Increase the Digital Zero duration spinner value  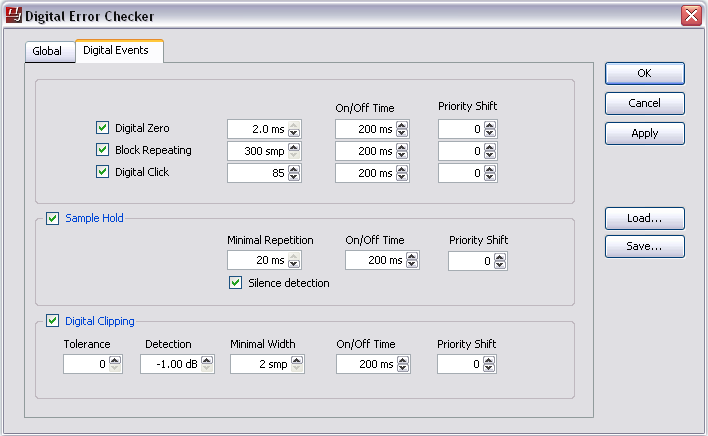coord(294,124)
